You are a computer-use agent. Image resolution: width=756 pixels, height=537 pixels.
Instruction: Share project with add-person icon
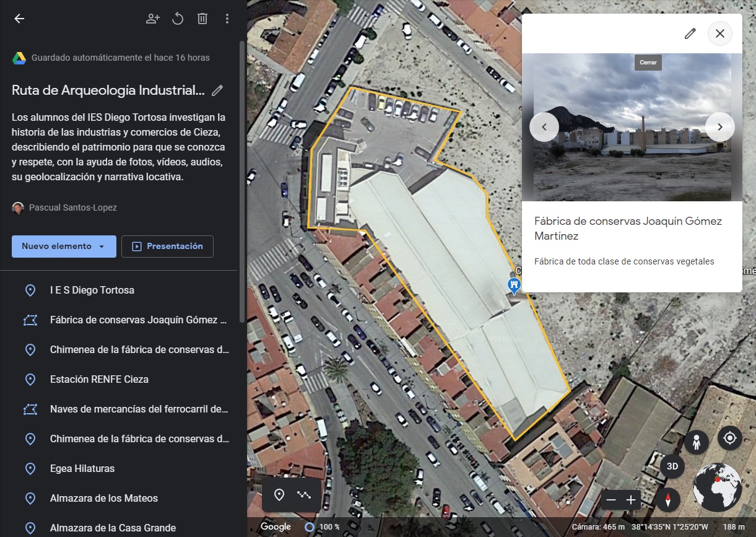click(152, 19)
